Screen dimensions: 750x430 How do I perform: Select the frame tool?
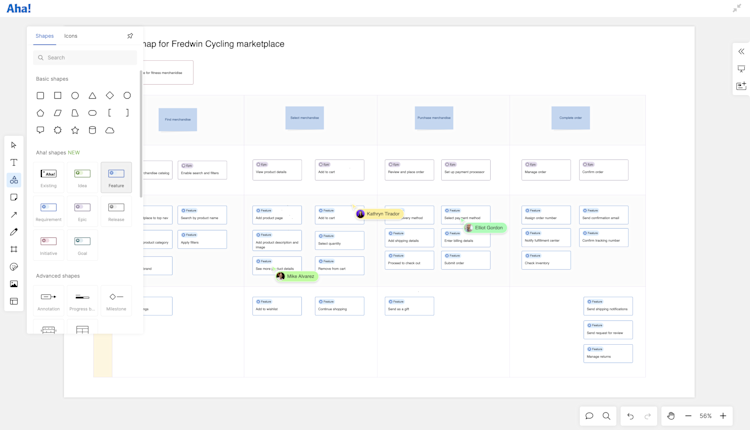point(14,249)
